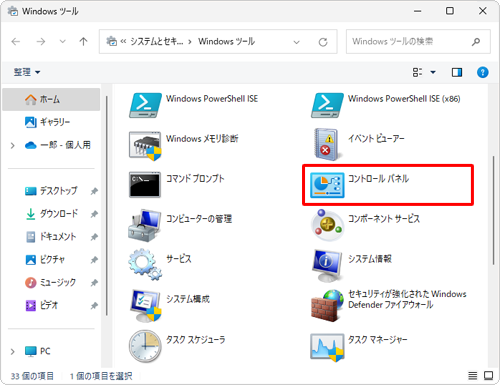Click the Windows メモリ診断 label text
This screenshot has width=500, height=385.
[x=202, y=139]
